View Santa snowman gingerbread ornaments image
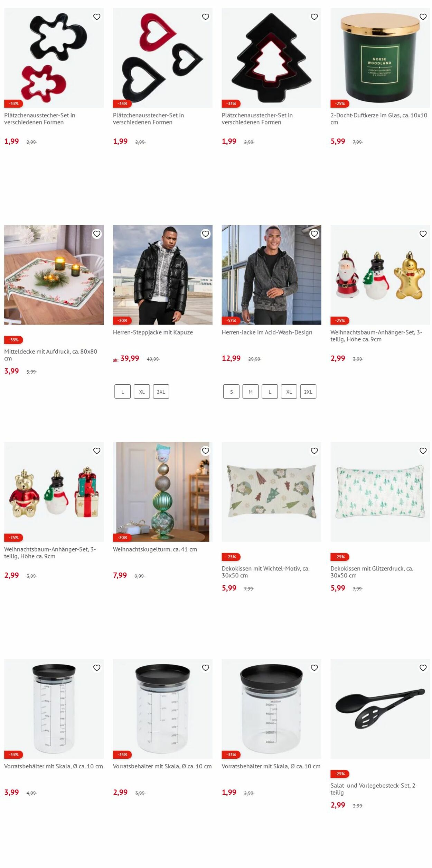432x868 pixels. [380, 275]
